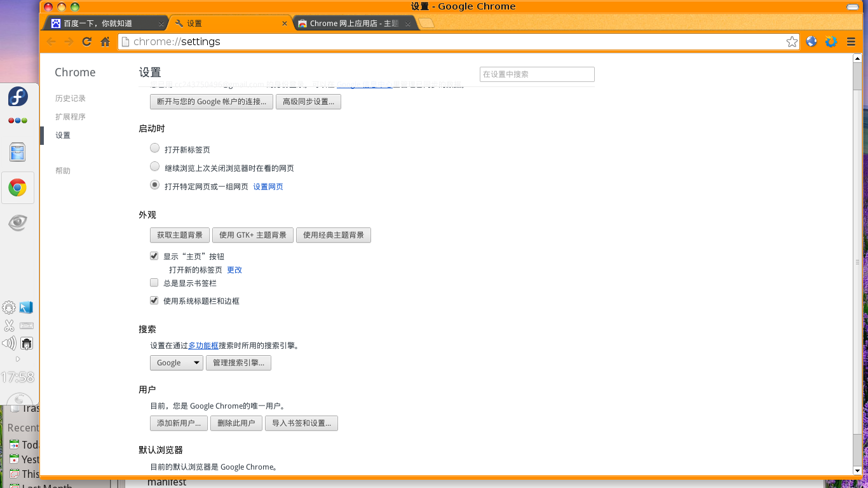Image resolution: width=868 pixels, height=488 pixels.
Task: Open the gray eye dock application
Action: (x=18, y=222)
